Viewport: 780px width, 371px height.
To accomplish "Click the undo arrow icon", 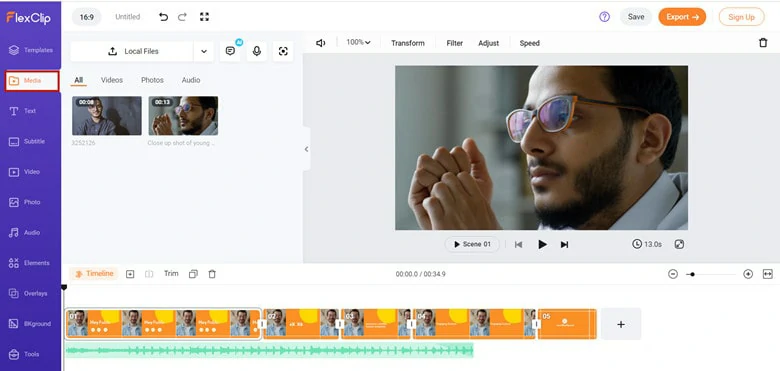I will click(x=163, y=17).
